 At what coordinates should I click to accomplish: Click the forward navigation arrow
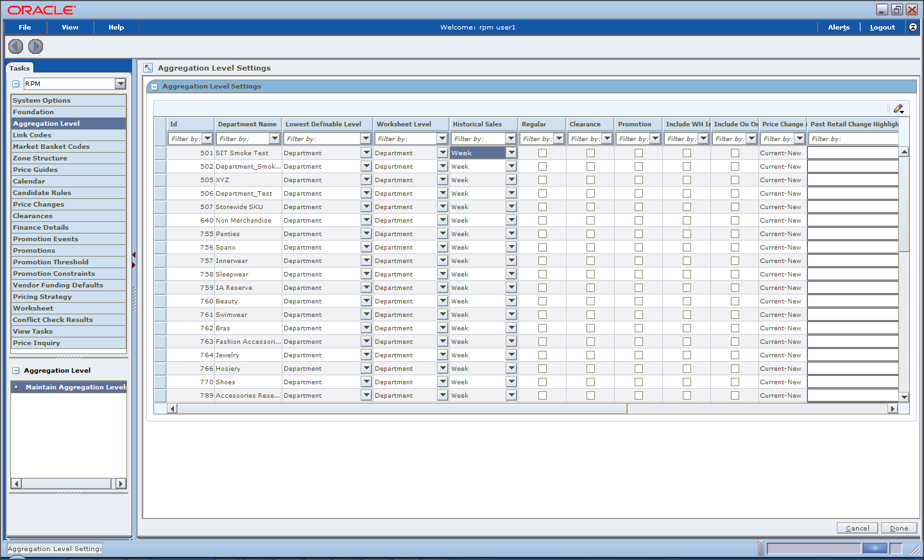[x=35, y=46]
